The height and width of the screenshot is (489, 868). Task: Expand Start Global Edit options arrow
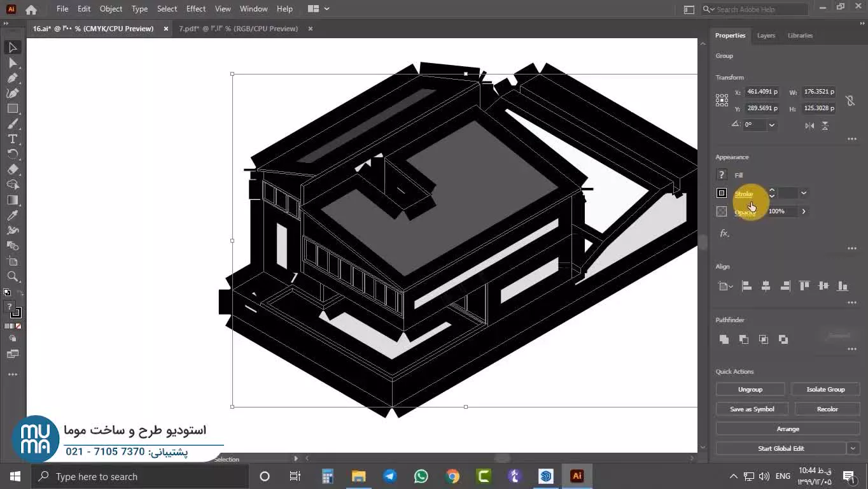[x=853, y=448]
